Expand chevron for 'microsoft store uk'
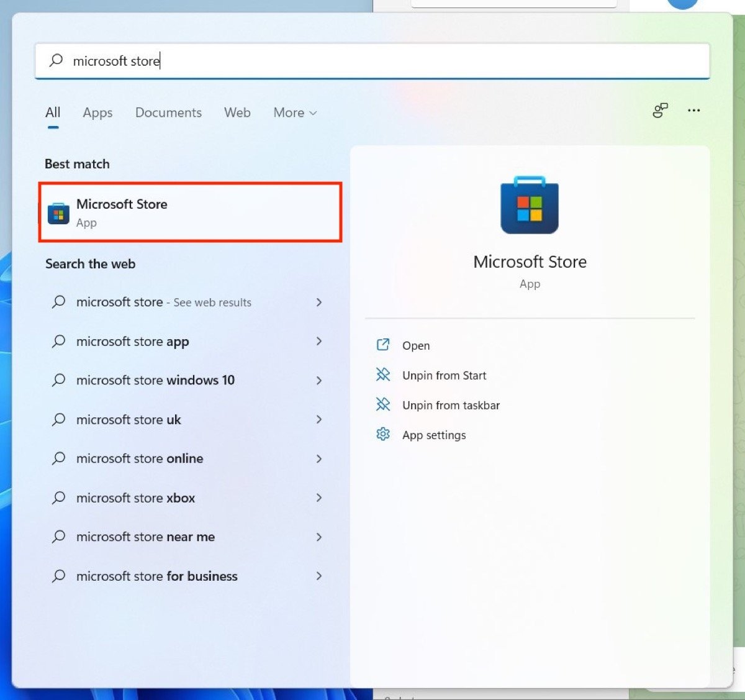 click(319, 419)
